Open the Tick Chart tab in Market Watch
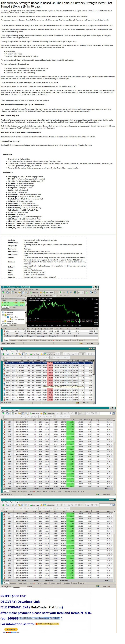This screenshot has width=125, height=644. click(x=13, y=308)
